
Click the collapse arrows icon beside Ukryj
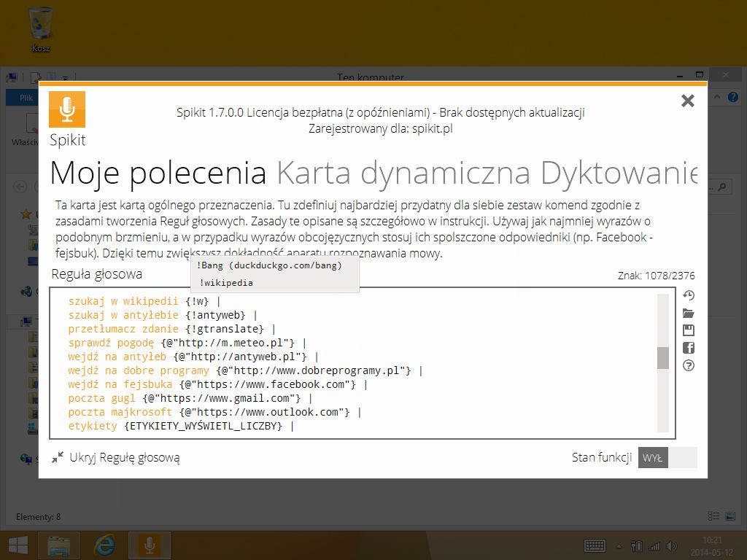click(x=58, y=458)
